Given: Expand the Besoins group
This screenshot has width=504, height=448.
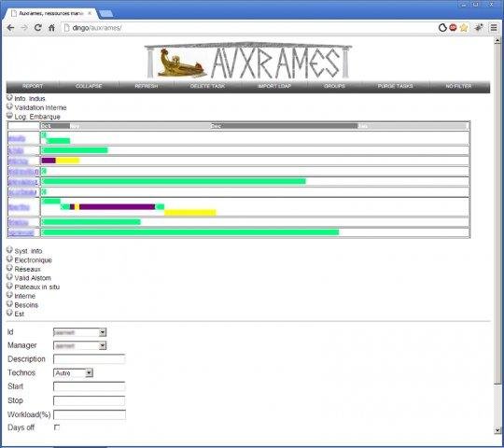Looking at the screenshot, I should [9, 303].
